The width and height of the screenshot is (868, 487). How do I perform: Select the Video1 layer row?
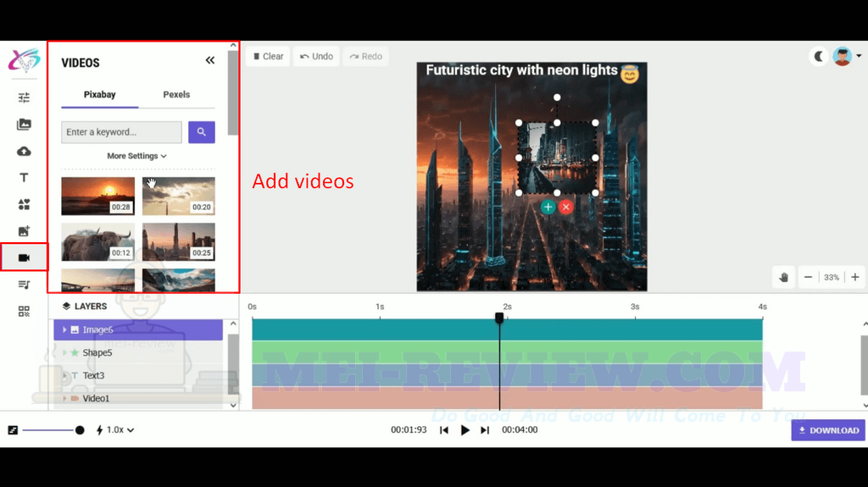tap(138, 398)
